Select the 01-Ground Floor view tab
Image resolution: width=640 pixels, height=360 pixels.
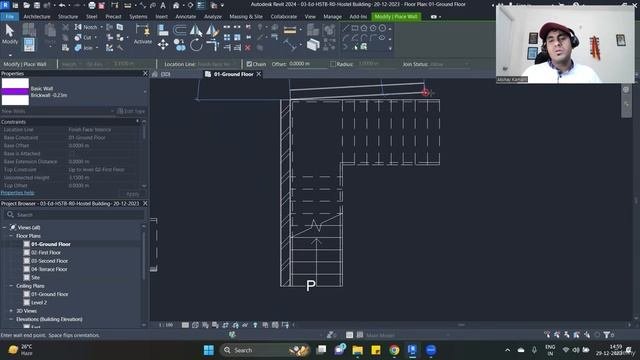233,74
